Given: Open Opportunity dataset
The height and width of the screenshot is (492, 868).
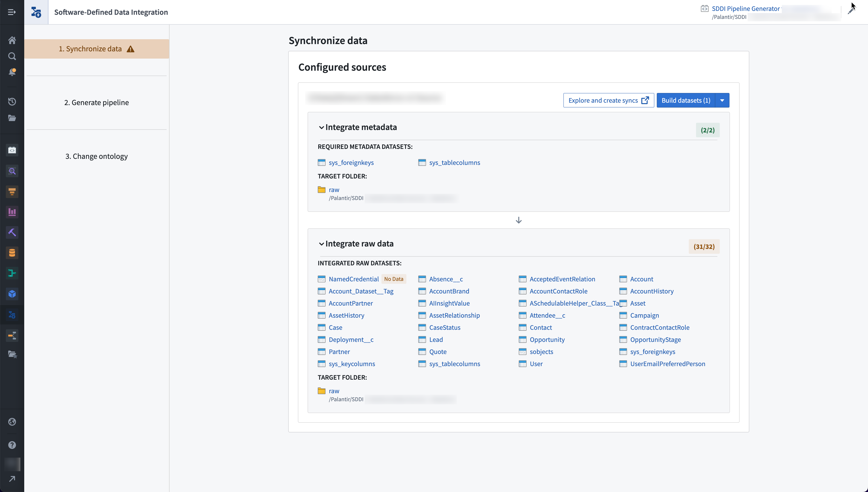Looking at the screenshot, I should [547, 340].
